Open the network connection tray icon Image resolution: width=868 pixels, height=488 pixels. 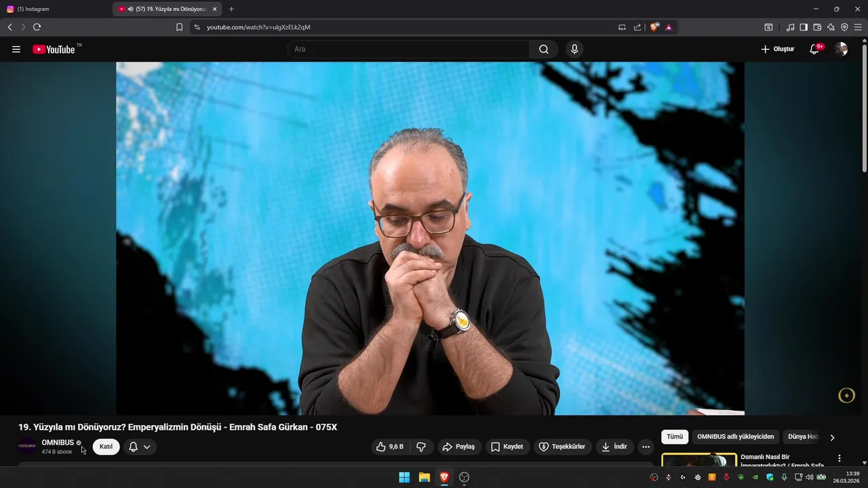click(x=798, y=477)
